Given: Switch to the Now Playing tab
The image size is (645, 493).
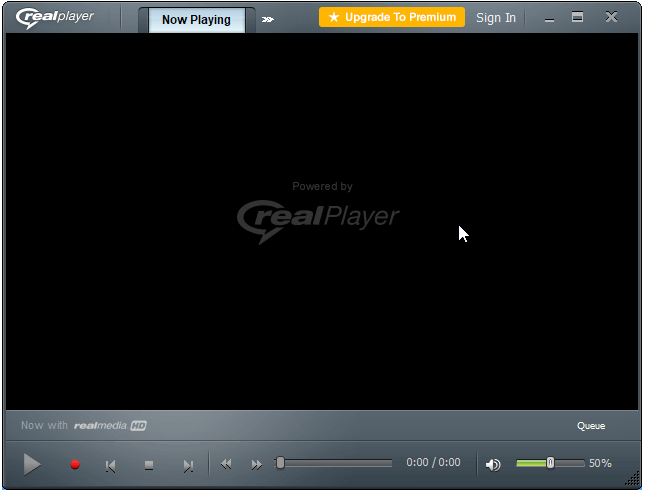Looking at the screenshot, I should (x=196, y=20).
